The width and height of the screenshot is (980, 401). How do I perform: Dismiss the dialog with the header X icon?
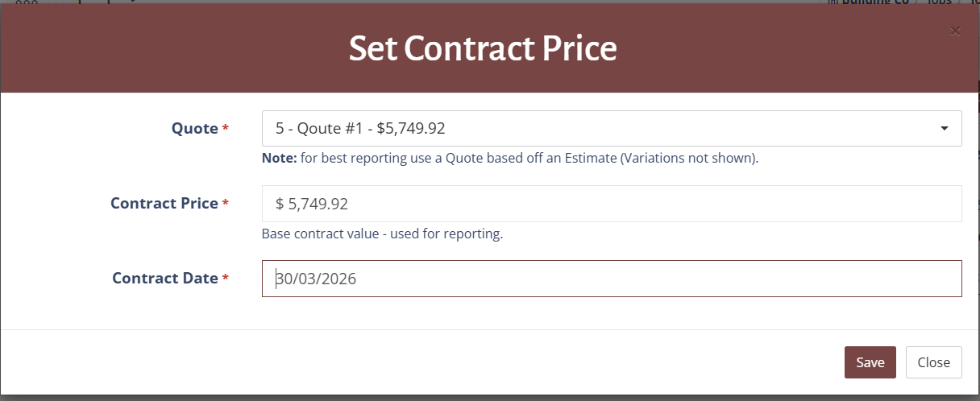955,31
